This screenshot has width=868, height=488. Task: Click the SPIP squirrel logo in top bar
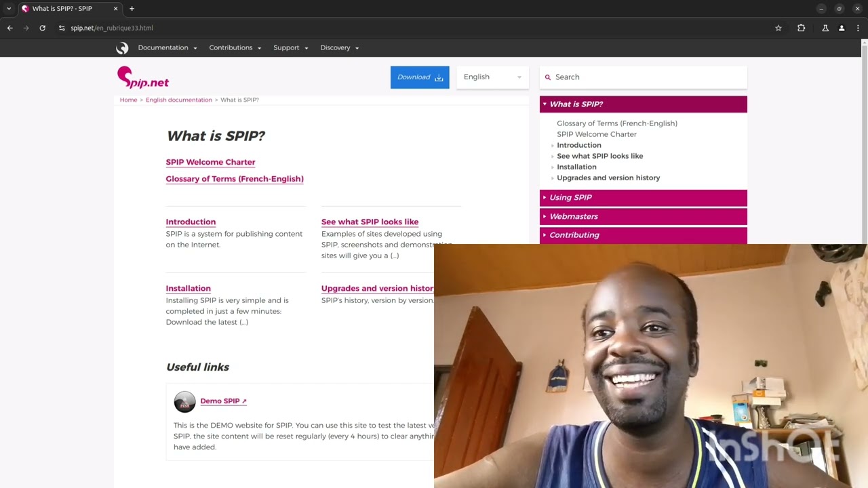(x=122, y=48)
